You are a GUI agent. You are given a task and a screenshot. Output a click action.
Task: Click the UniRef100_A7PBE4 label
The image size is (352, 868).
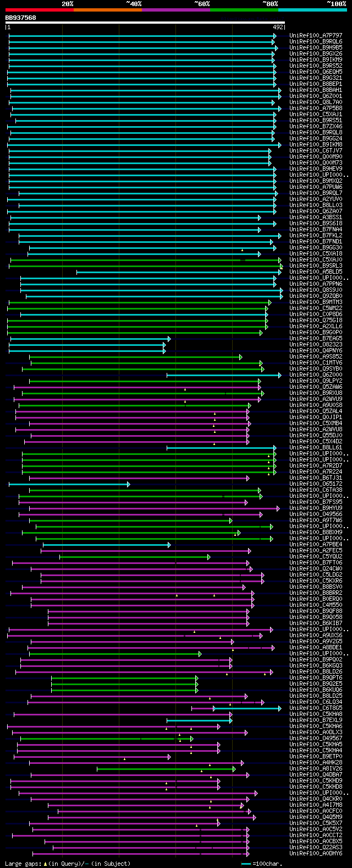[316, 544]
